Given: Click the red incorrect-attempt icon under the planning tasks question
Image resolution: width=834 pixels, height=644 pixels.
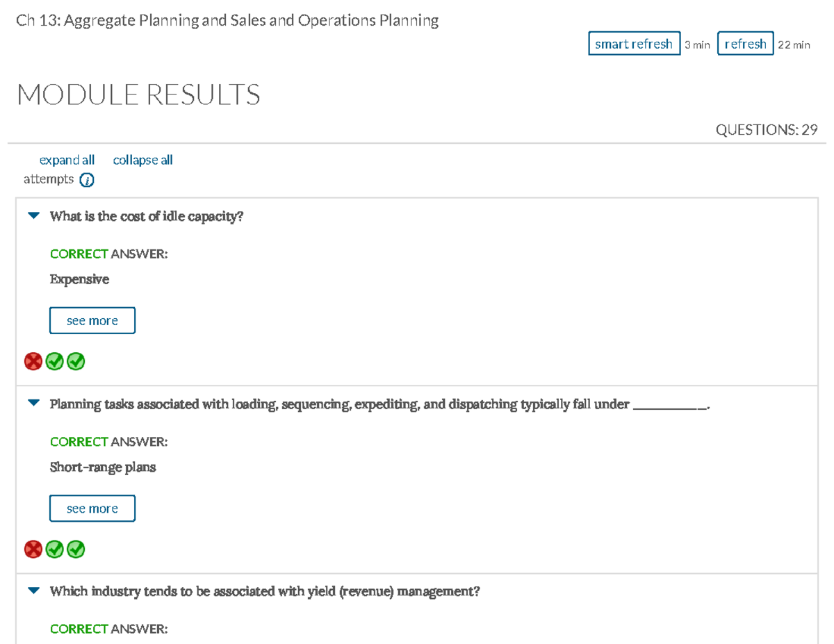Looking at the screenshot, I should click(x=33, y=549).
